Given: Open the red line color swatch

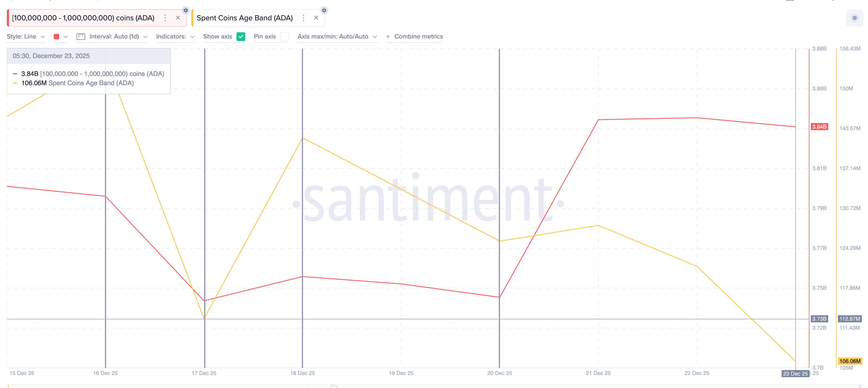Looking at the screenshot, I should (x=57, y=36).
